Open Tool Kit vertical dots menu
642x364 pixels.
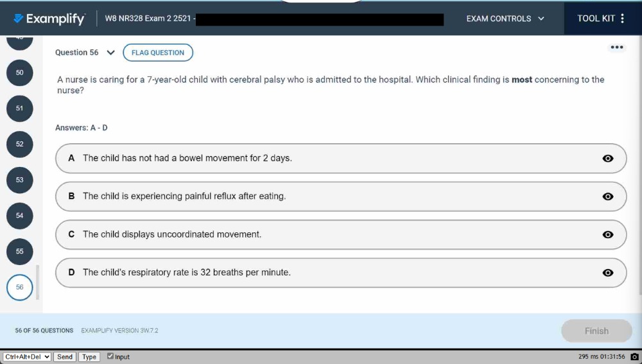pos(622,19)
